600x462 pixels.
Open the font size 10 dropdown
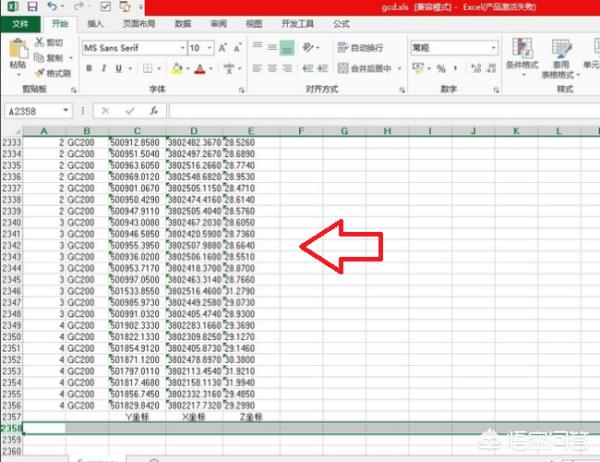tap(209, 47)
